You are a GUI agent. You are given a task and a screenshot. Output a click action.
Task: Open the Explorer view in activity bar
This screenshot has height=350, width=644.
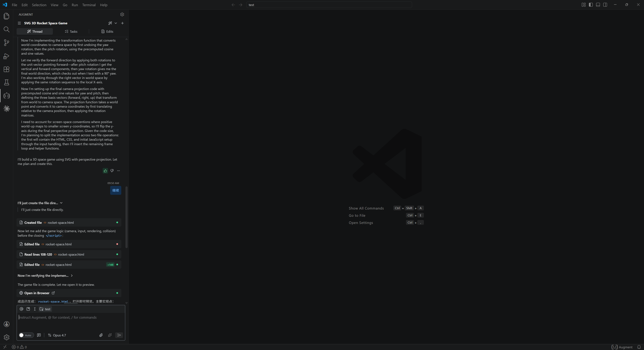[7, 16]
